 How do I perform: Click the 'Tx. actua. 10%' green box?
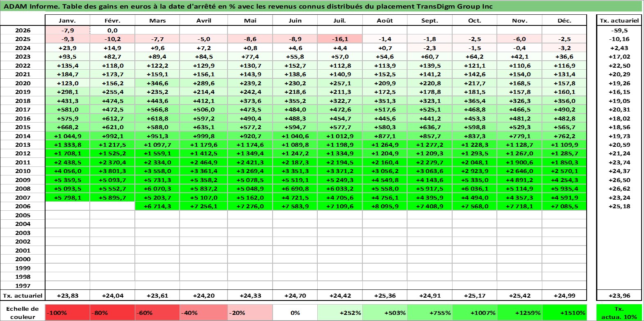pos(619,312)
